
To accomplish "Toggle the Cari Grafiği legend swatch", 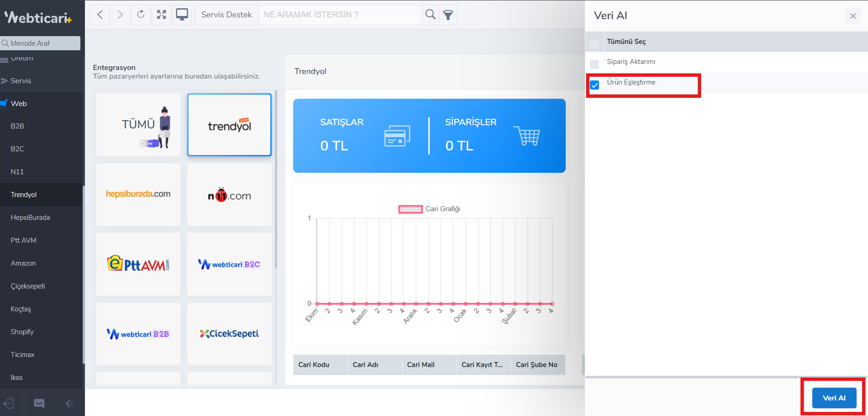I will pyautogui.click(x=410, y=209).
